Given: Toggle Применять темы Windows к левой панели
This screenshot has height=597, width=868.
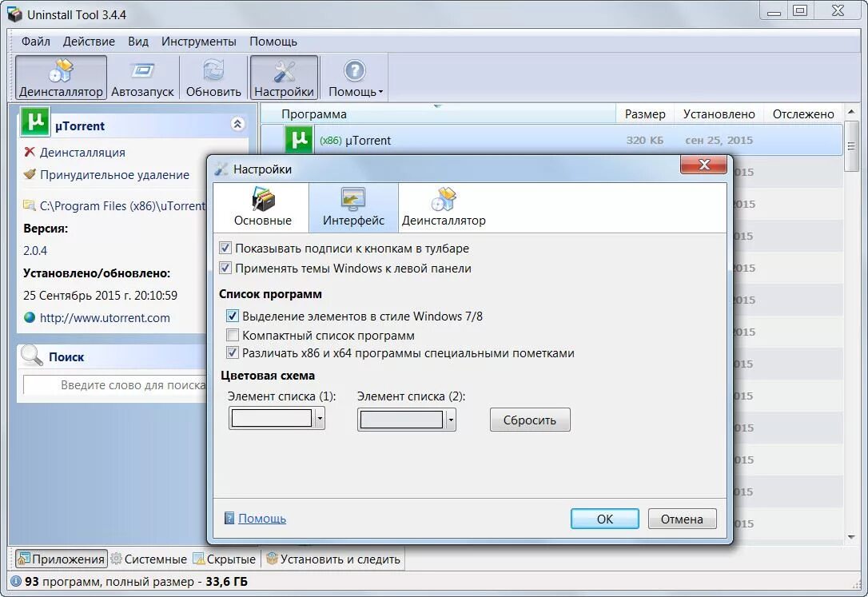Looking at the screenshot, I should click(x=225, y=269).
